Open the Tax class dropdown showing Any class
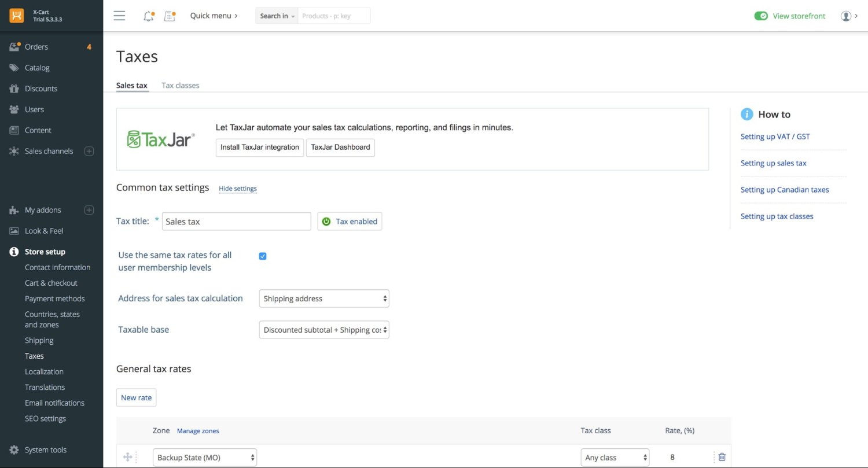 tap(615, 457)
